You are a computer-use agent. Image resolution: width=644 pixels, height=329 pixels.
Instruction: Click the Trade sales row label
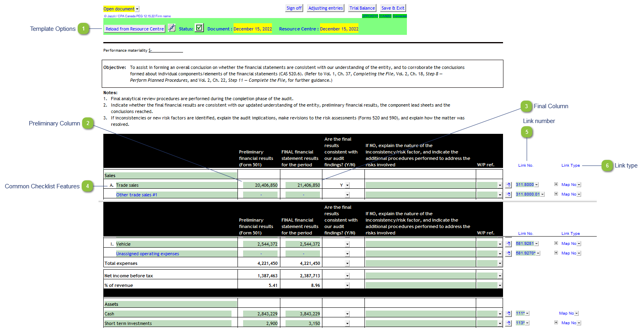(127, 185)
